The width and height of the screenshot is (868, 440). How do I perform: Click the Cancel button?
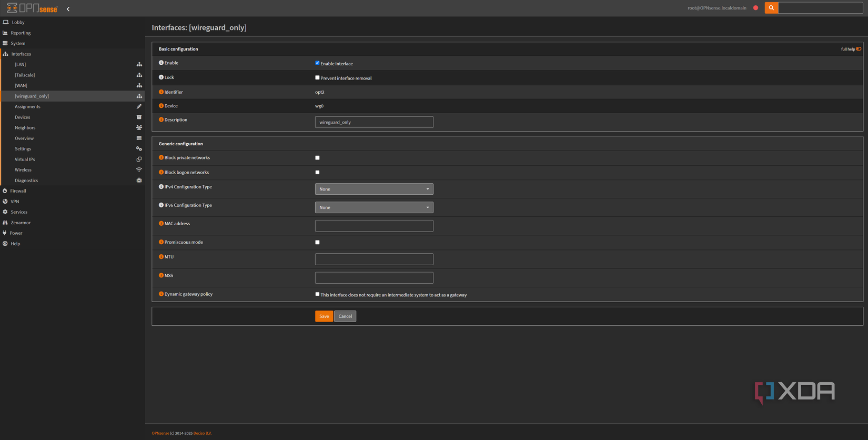pyautogui.click(x=345, y=316)
